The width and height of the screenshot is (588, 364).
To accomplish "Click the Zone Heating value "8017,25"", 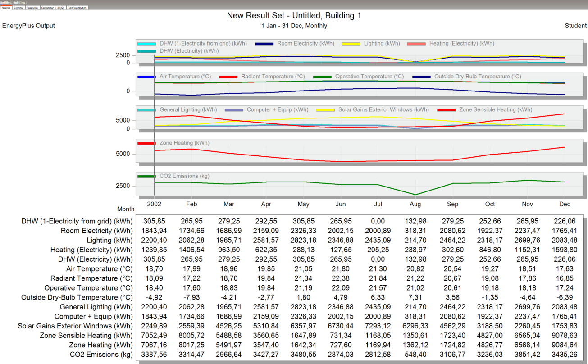I will (x=191, y=345).
